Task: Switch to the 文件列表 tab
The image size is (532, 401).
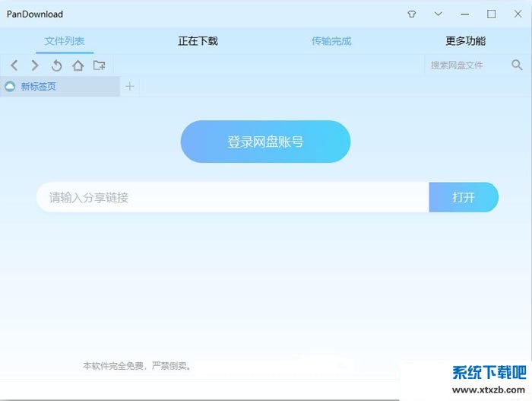Action: coord(65,41)
